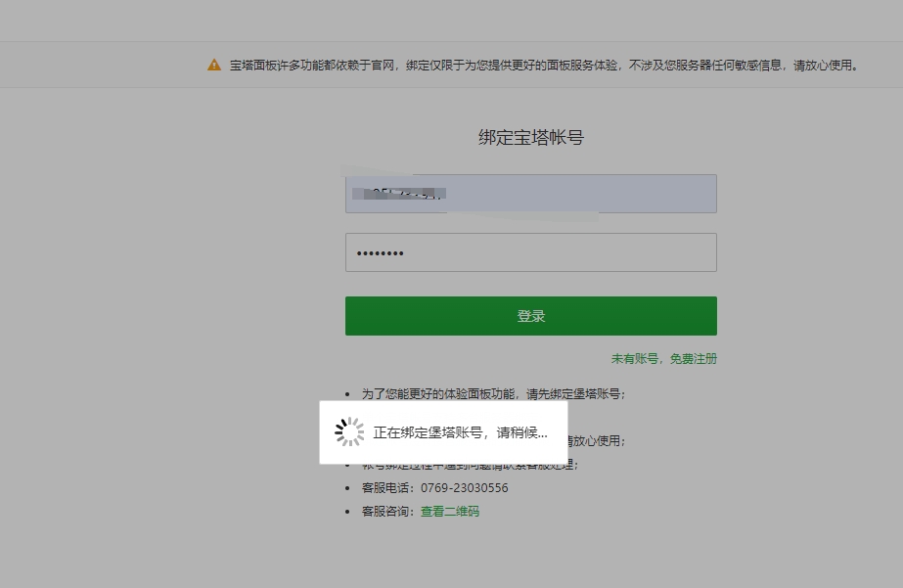This screenshot has height=588, width=903.
Task: Click the account username input field
Action: [x=531, y=194]
